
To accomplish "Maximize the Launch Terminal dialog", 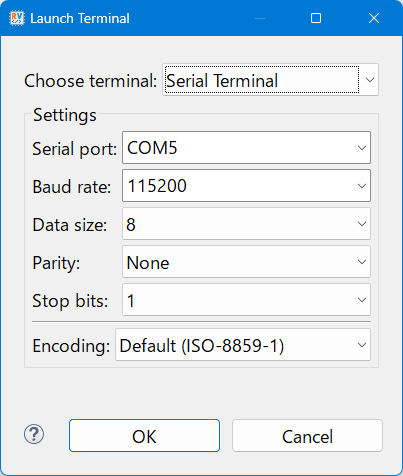I will (316, 18).
